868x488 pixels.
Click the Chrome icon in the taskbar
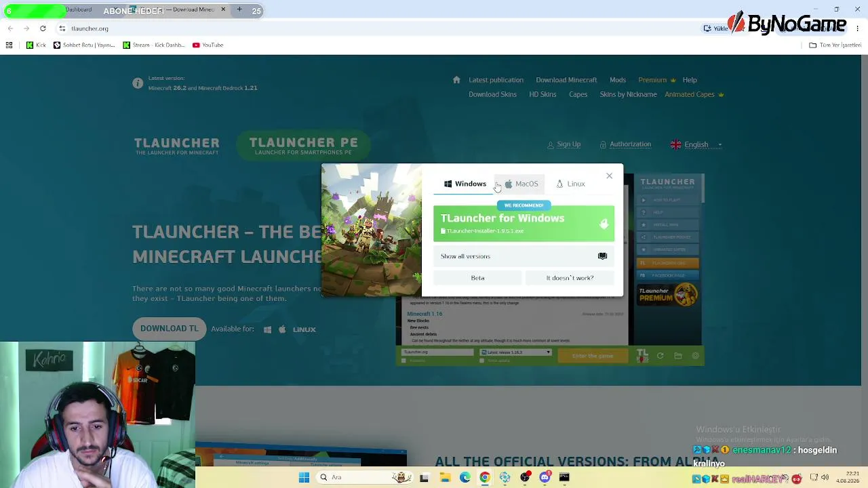pos(484,477)
